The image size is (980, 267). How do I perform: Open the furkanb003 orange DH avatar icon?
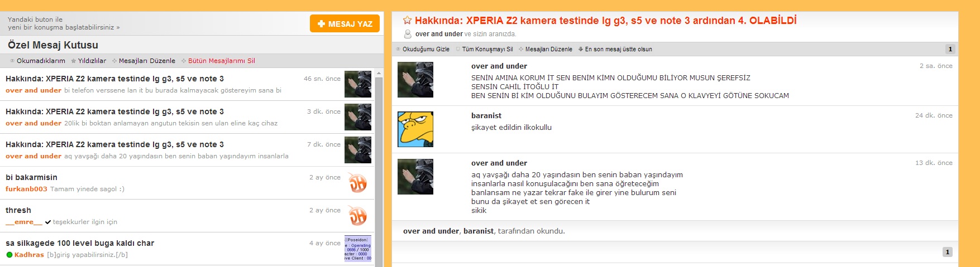tap(358, 183)
